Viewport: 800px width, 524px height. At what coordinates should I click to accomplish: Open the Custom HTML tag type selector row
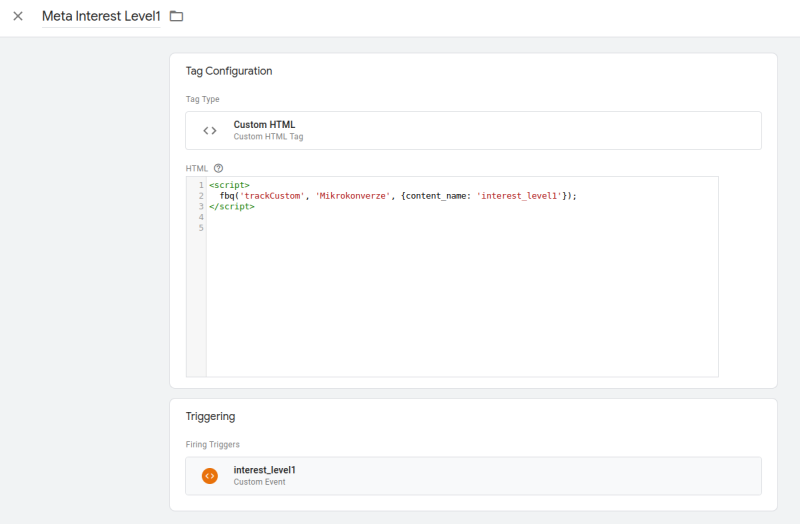tap(473, 130)
